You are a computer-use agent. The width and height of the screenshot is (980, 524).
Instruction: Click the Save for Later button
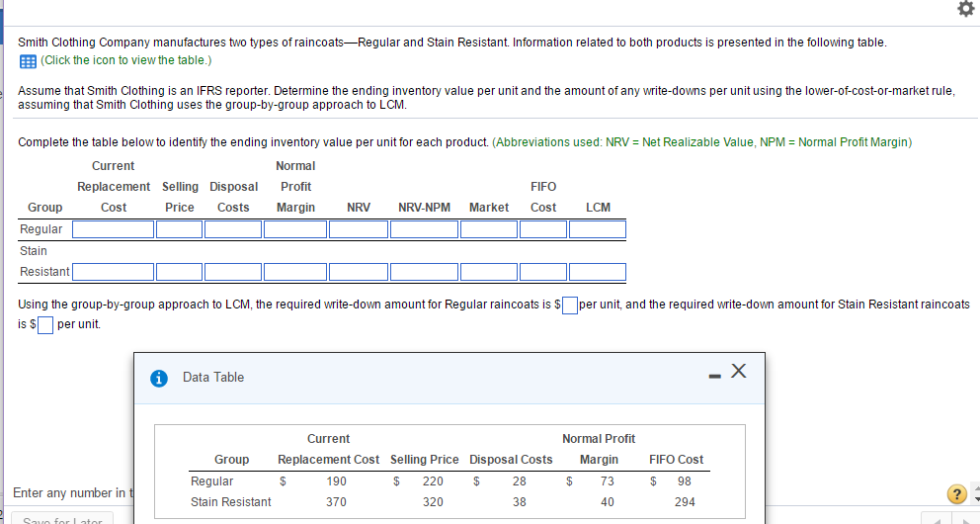click(62, 519)
